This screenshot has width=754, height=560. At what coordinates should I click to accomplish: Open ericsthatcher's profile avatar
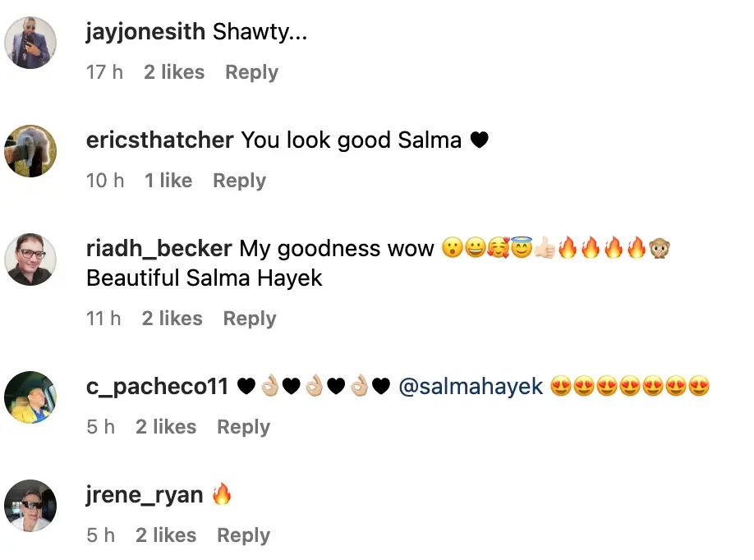point(30,151)
